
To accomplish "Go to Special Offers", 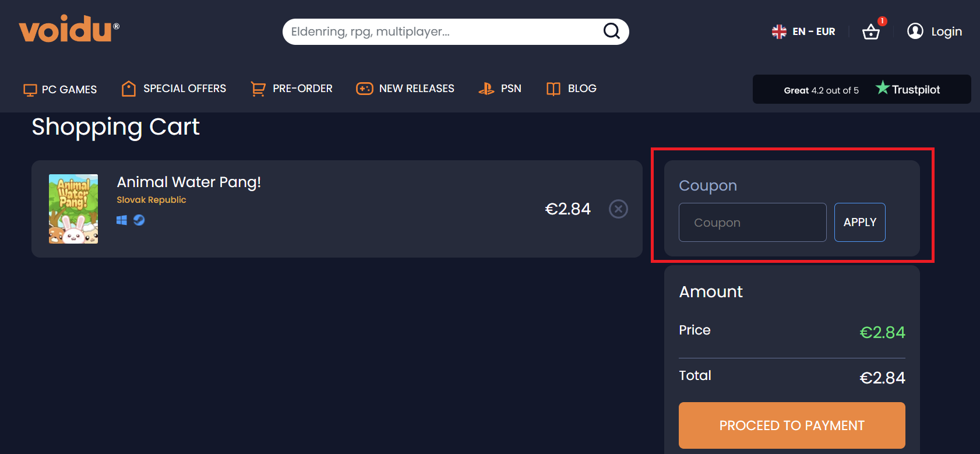I will click(174, 89).
